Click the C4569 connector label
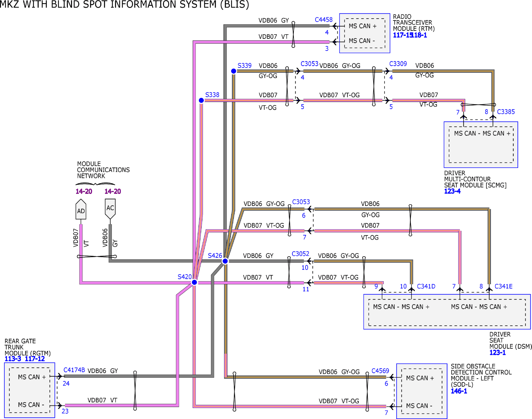Screen dimensions: 532x419 tap(380, 371)
